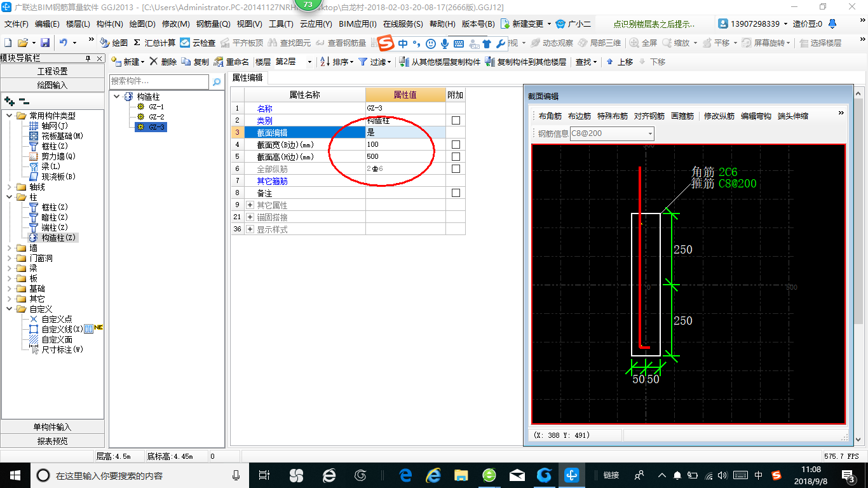Click the 报表预览 navigation button

tap(53, 441)
